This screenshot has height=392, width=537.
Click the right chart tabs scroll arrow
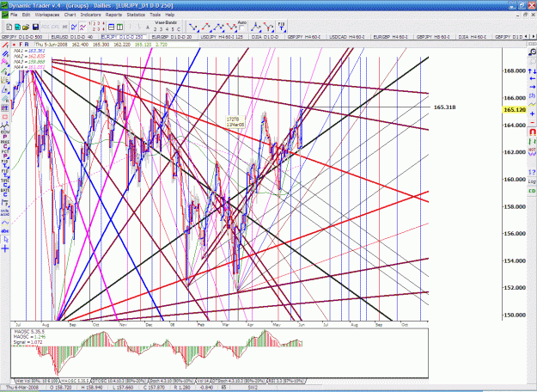[x=534, y=37]
